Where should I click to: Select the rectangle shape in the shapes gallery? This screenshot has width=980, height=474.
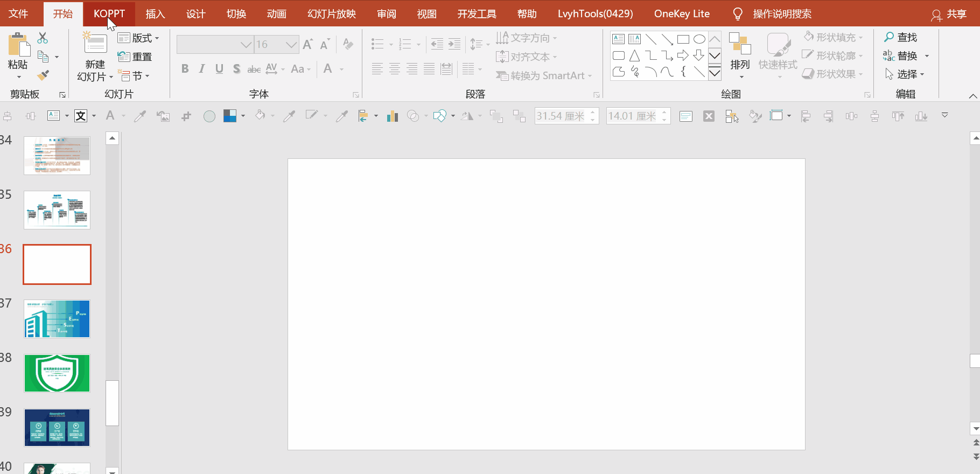pos(683,39)
